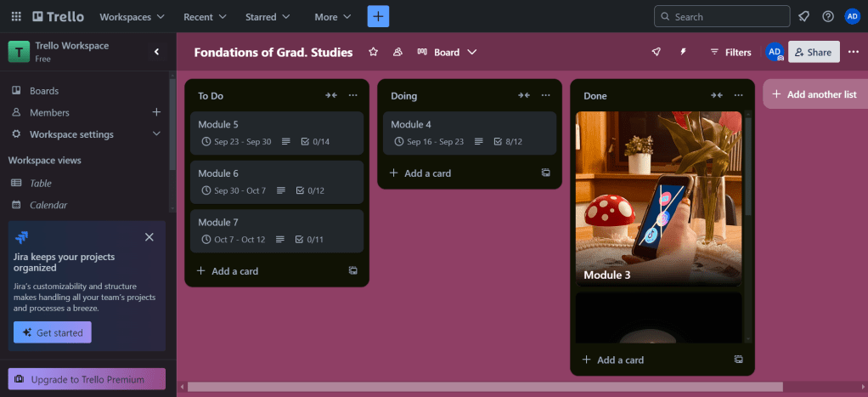Open the automation lightning bolt icon
This screenshot has height=397, width=868.
(683, 52)
